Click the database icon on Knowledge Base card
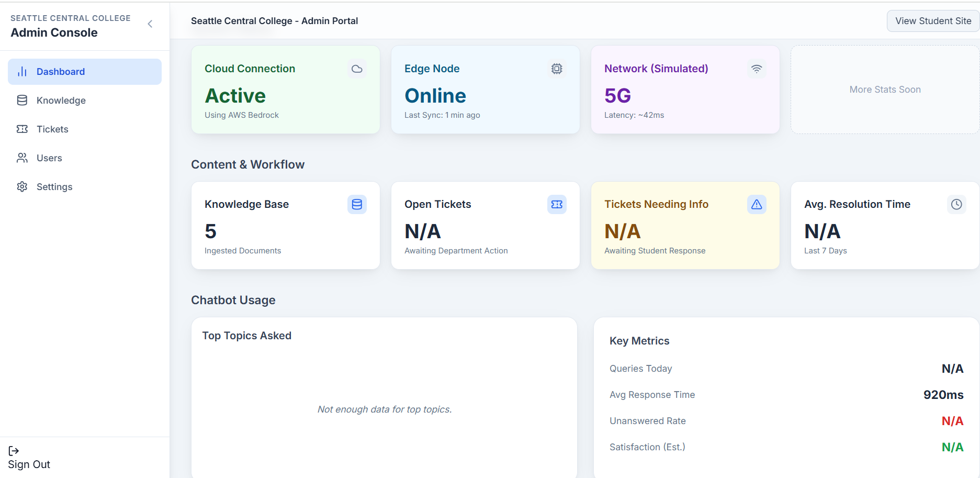 (x=357, y=205)
